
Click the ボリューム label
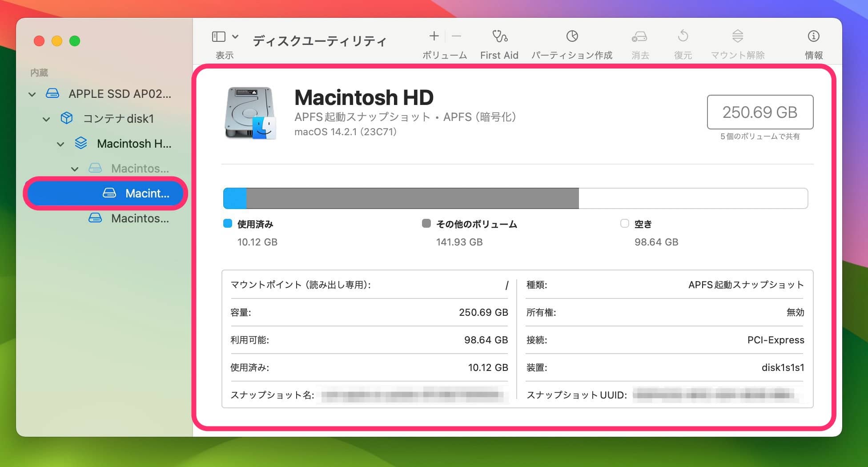pos(445,55)
